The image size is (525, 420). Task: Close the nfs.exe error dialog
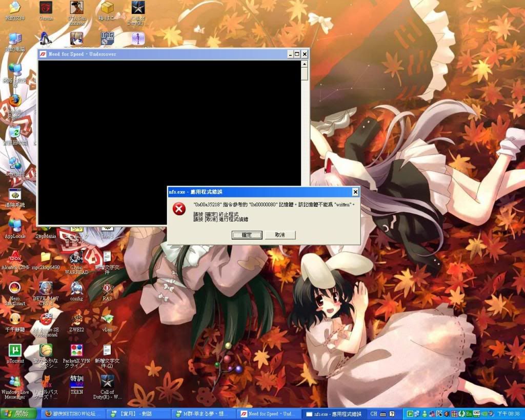click(x=355, y=192)
